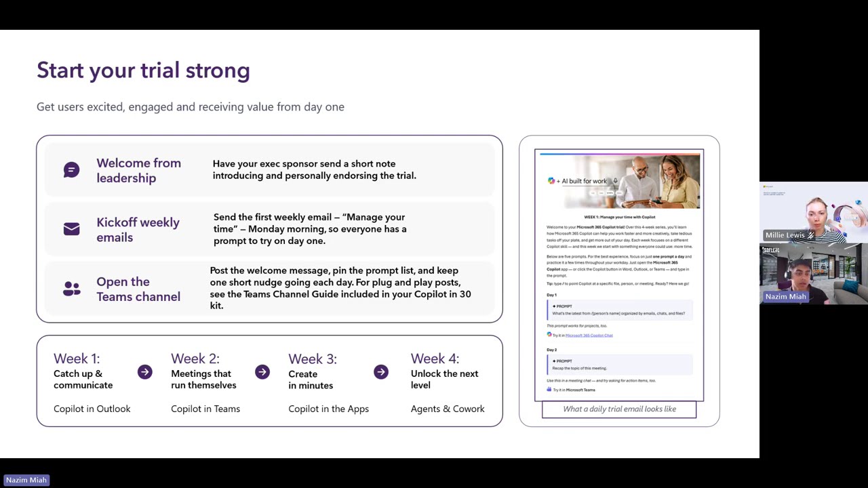Click the chat bubble icon beside Welcome from leadership
Image resolution: width=868 pixels, height=488 pixels.
71,169
